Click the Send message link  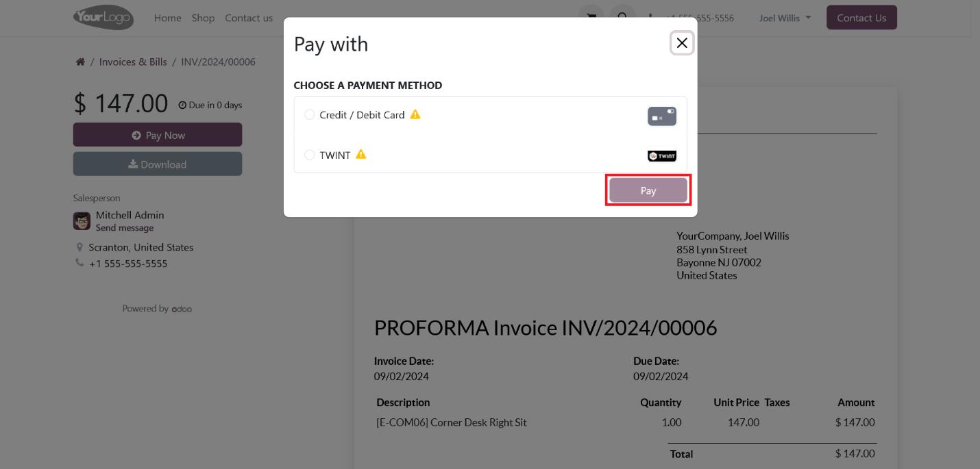pos(125,228)
